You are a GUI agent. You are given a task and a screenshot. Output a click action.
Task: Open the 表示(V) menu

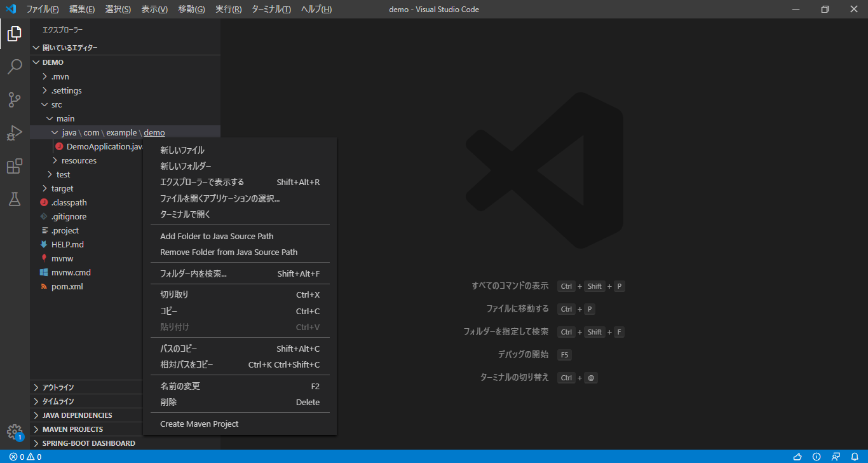(x=154, y=9)
